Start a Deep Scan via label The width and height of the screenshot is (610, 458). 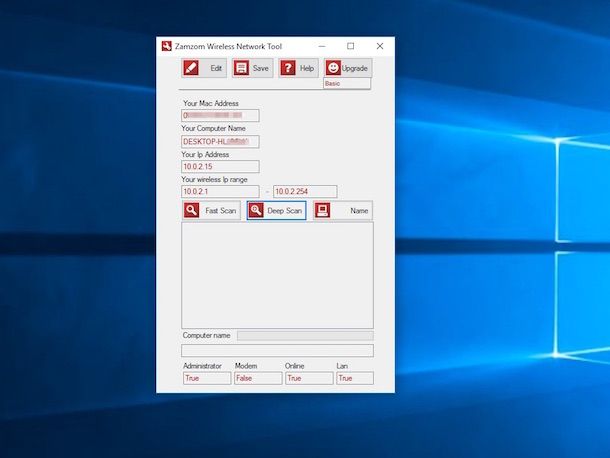(284, 211)
